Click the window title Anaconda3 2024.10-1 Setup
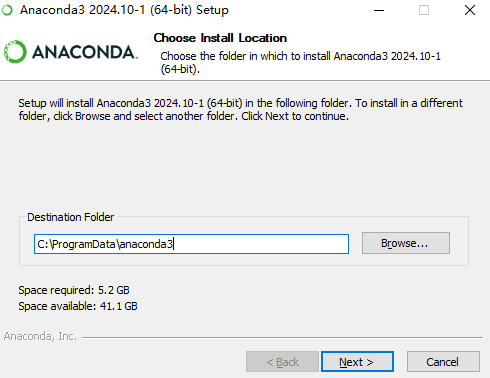This screenshot has height=378, width=490. [124, 10]
